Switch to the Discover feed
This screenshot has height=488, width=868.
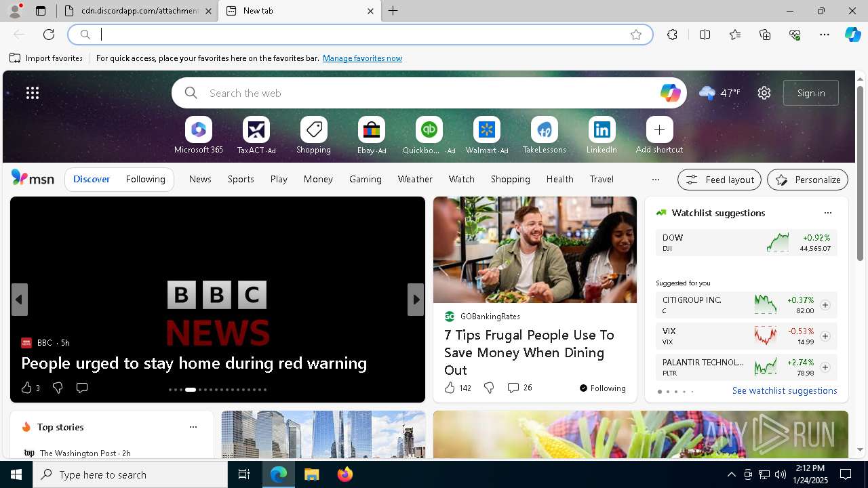(x=92, y=179)
